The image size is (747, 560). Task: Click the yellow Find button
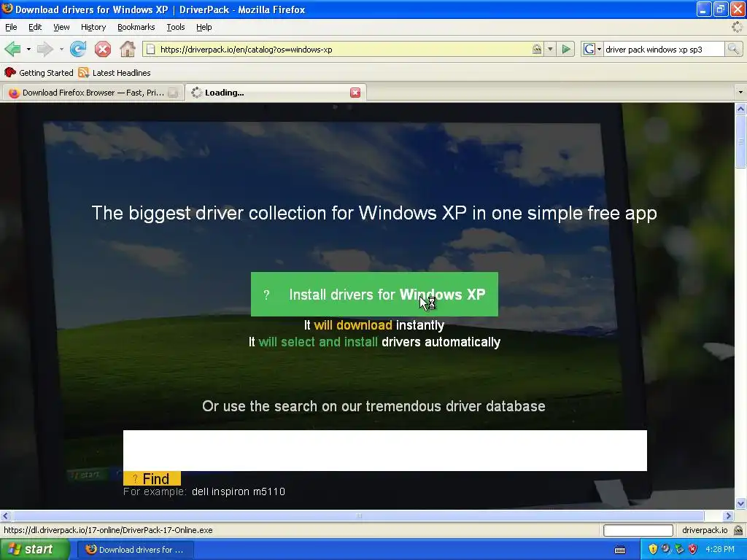[x=152, y=478]
